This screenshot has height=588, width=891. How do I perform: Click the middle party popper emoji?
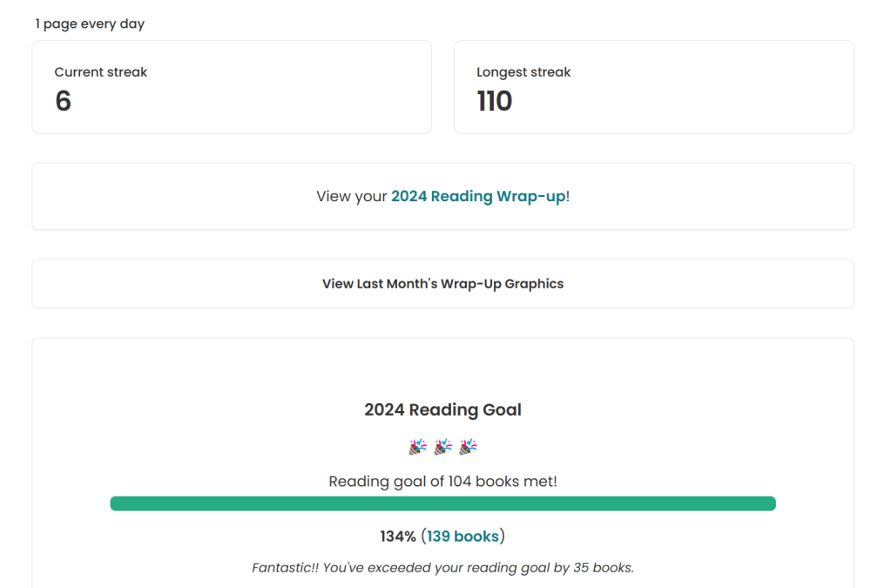pyautogui.click(x=442, y=445)
